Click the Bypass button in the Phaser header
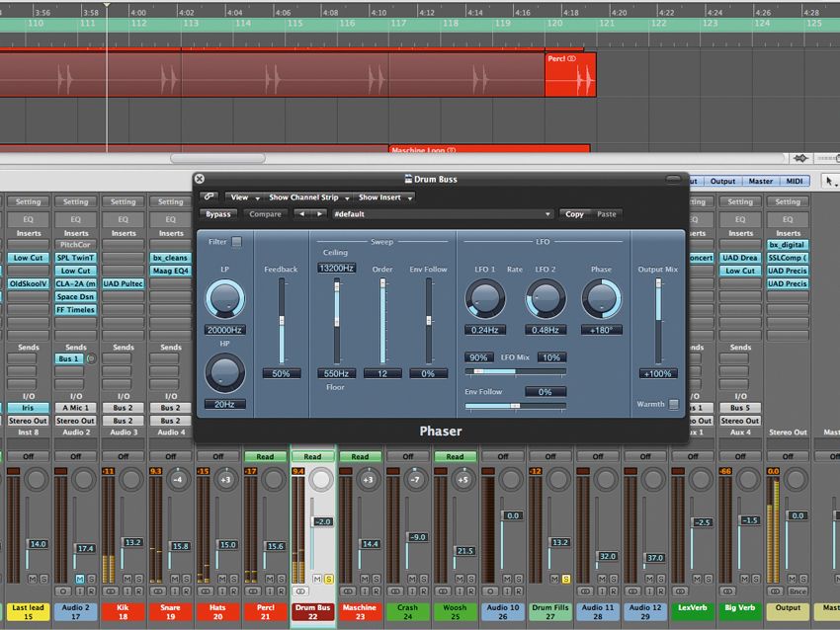840x630 pixels. coord(219,213)
